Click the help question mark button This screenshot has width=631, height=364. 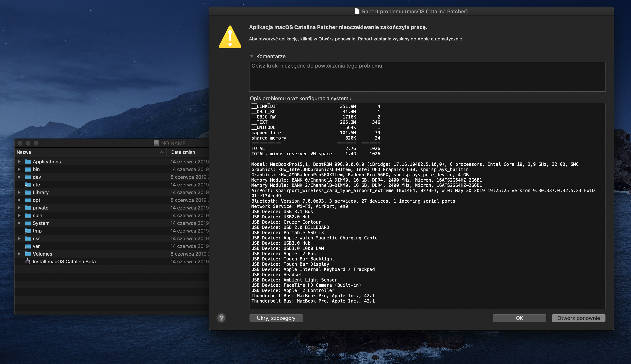click(x=221, y=318)
